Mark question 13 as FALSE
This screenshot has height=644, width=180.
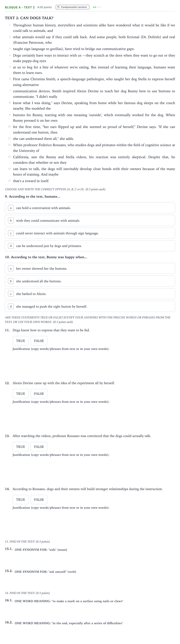[x=39, y=447]
